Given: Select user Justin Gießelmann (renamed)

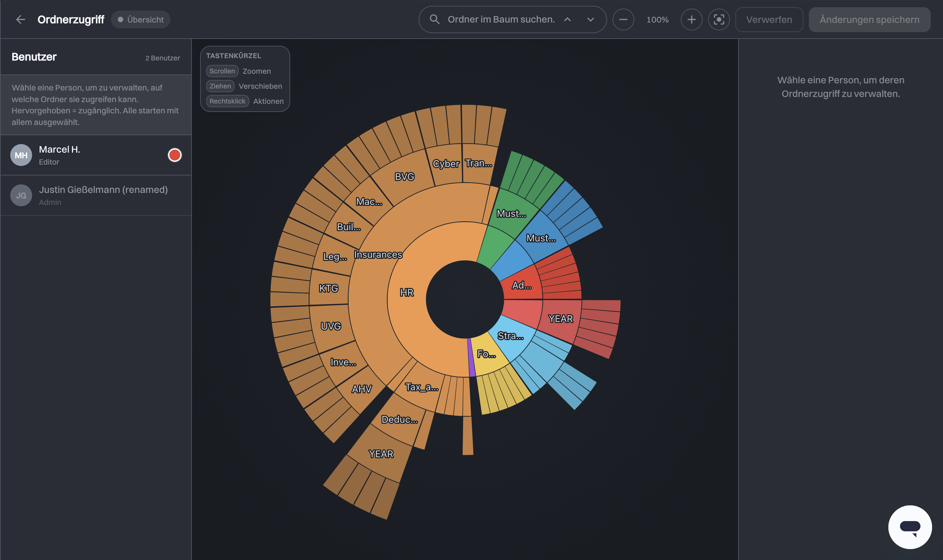Looking at the screenshot, I should point(96,195).
